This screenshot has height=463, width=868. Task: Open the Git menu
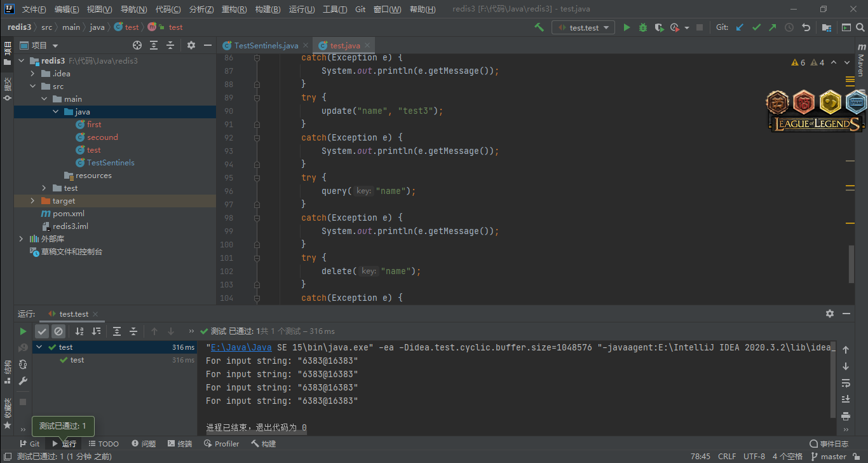tap(360, 10)
